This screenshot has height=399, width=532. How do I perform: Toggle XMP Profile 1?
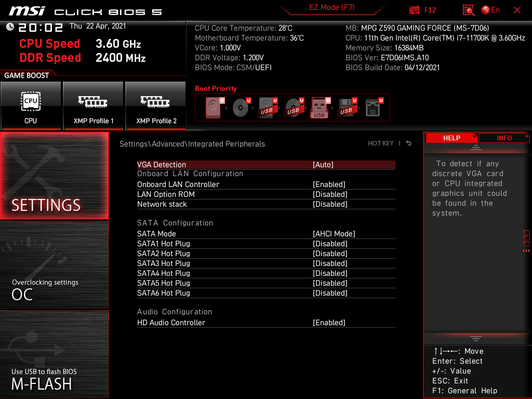point(93,105)
